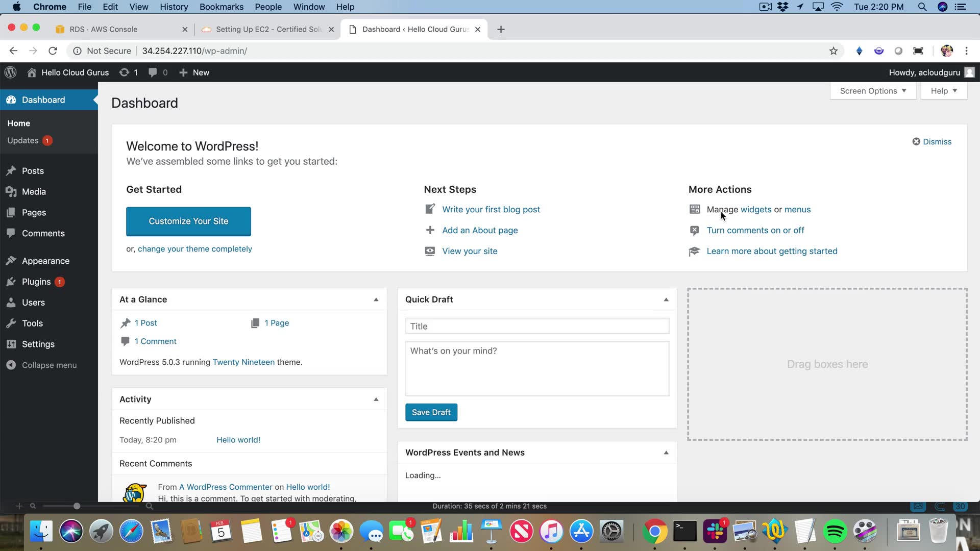Collapse WordPress Events and News panel
This screenshot has height=551, width=980.
(x=666, y=453)
